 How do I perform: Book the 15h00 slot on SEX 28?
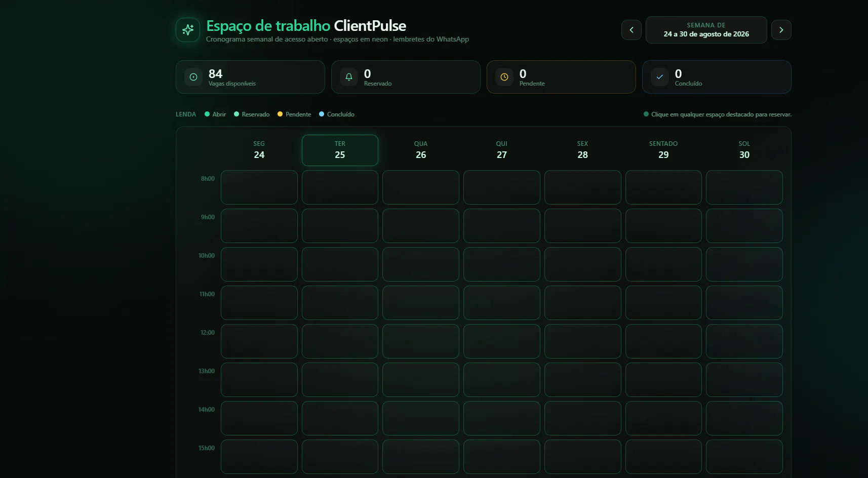583,457
